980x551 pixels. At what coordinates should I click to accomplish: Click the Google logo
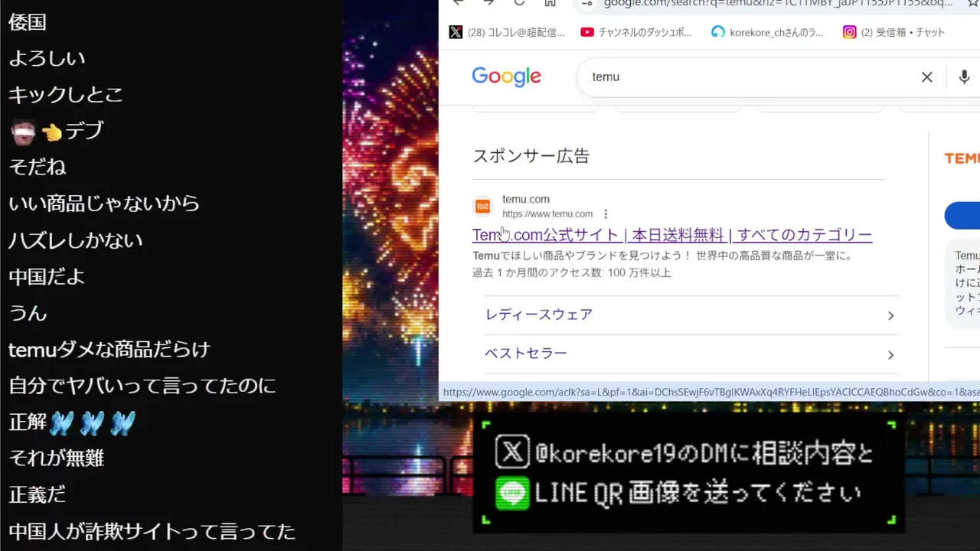506,77
